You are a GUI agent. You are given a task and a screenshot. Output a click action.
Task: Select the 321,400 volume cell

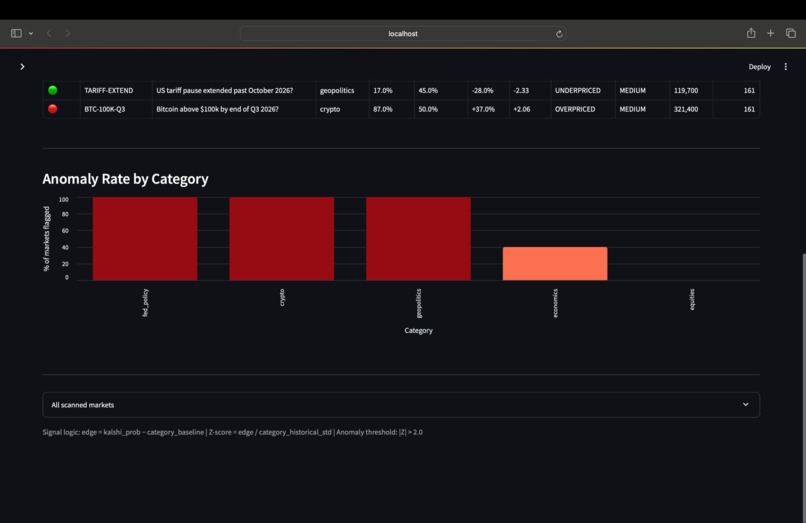pos(691,109)
